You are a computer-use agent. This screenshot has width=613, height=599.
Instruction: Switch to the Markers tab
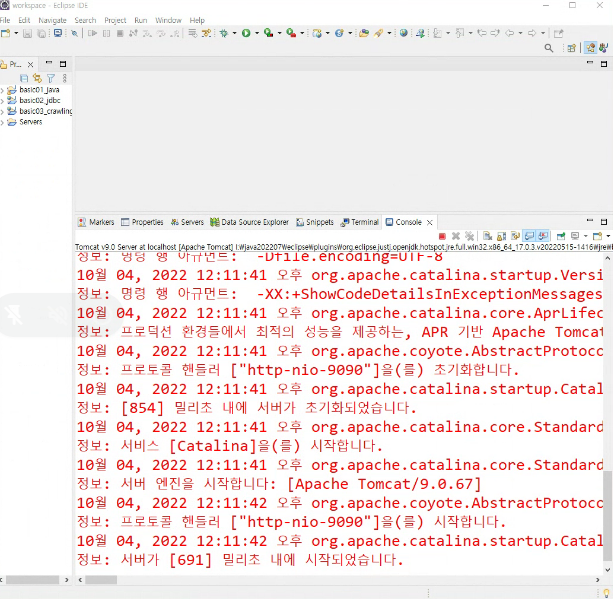(96, 222)
